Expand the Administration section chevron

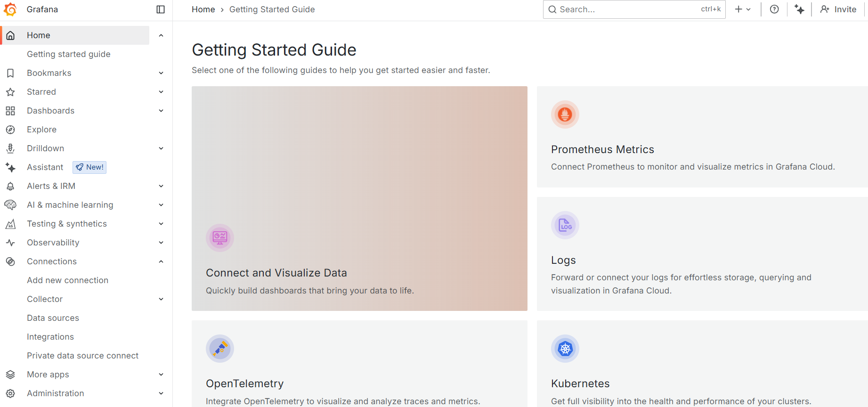[161, 393]
